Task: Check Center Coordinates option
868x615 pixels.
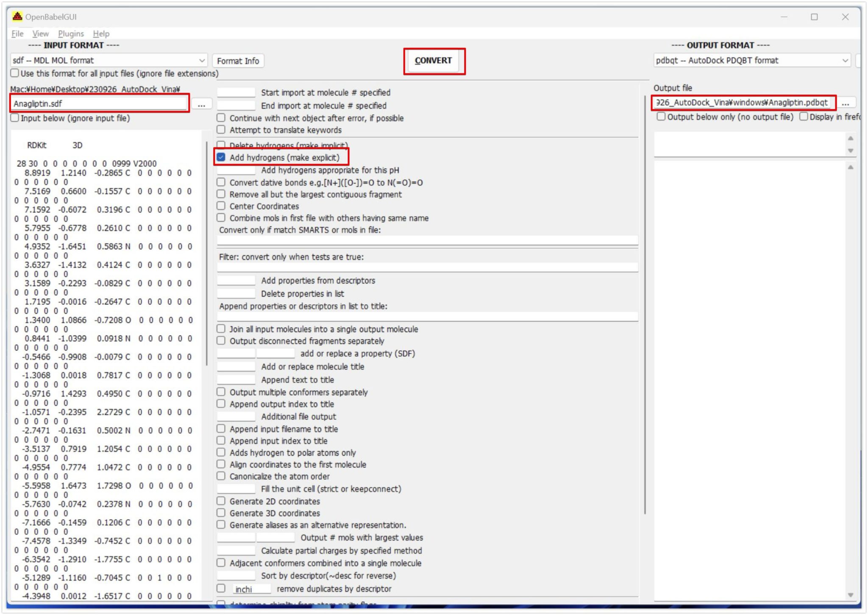Action: [221, 206]
